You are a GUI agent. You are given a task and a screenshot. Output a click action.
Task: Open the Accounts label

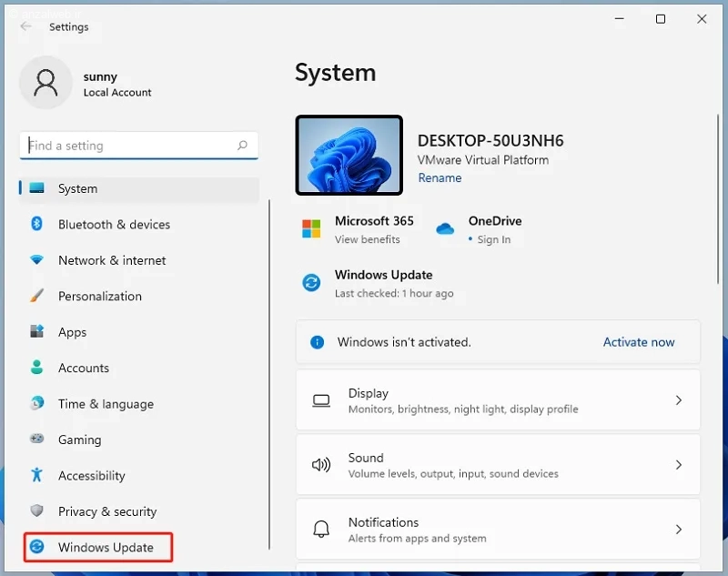click(x=84, y=368)
